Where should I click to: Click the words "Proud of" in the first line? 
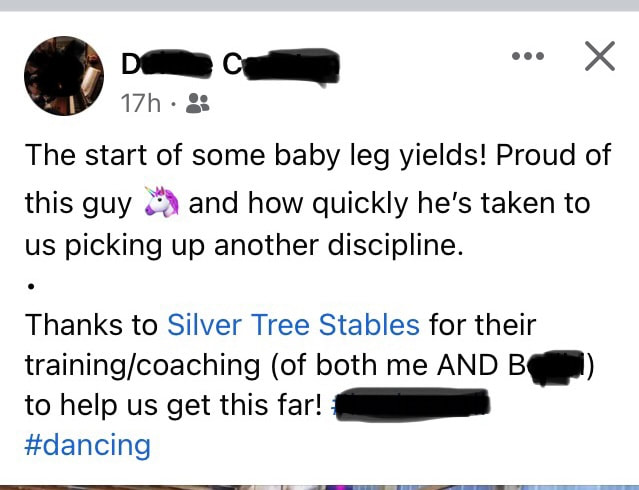553,155
